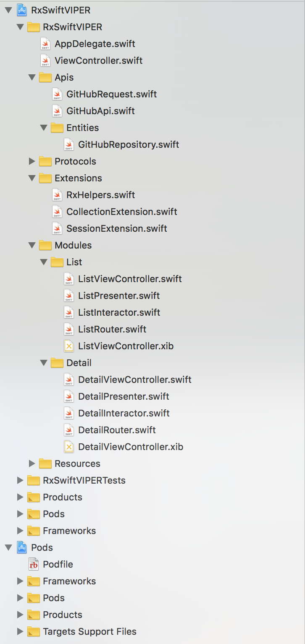Collapse the top-level RxSwiftVIPER project disclosure triangle

pyautogui.click(x=8, y=10)
